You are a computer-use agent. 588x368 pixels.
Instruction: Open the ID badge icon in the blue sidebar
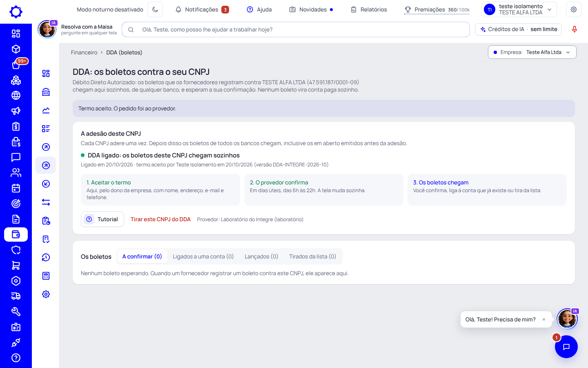[x=16, y=327]
